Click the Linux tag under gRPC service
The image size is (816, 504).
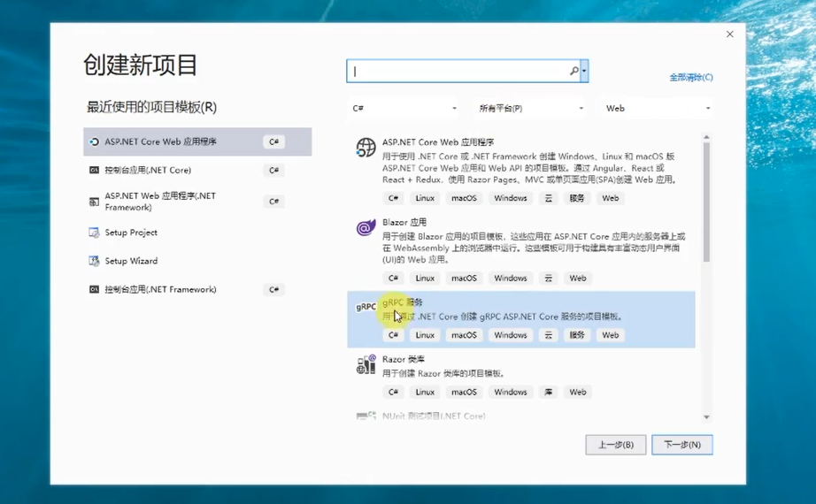[425, 335]
